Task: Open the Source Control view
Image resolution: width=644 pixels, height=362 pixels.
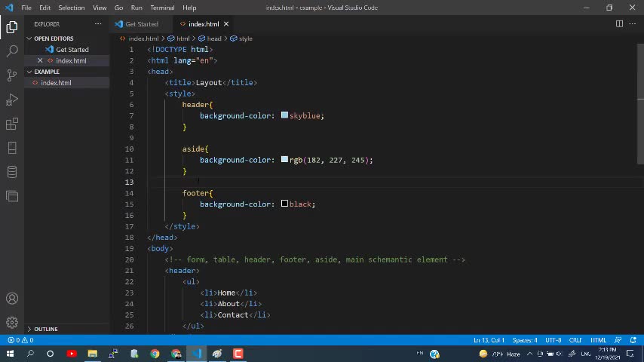Action: [x=12, y=75]
